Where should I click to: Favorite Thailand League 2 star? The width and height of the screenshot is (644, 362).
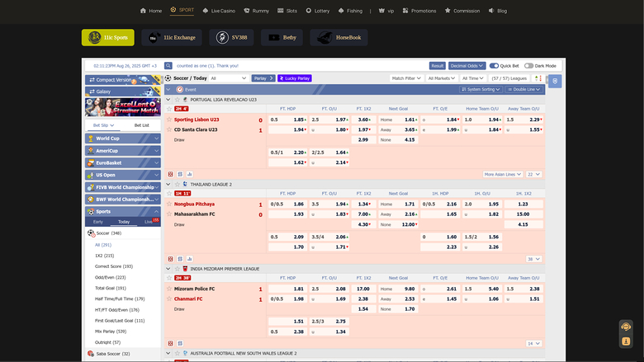(x=178, y=185)
